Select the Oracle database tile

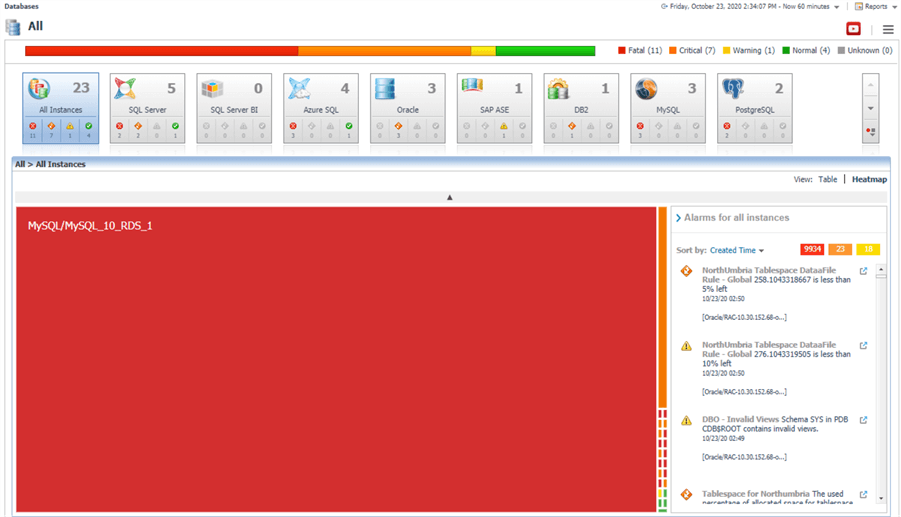tap(407, 108)
